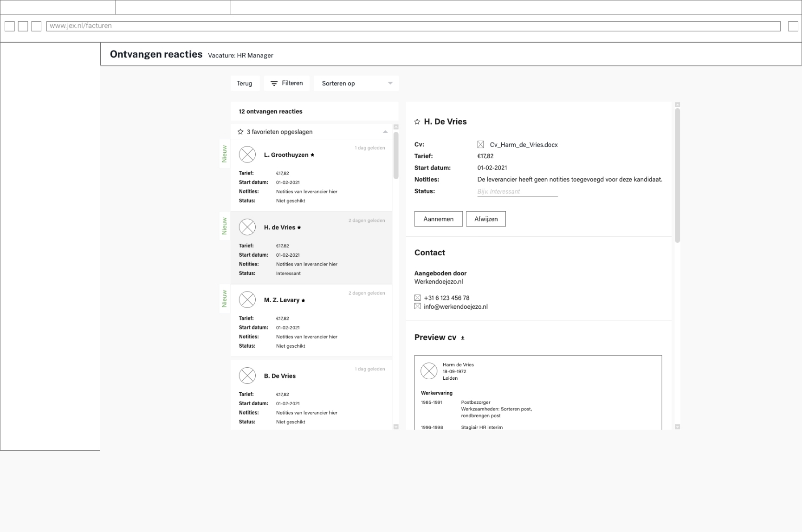The height and width of the screenshot is (532, 802).
Task: Click the Nieuw label beside L. Groothuyzen
Action: click(x=224, y=154)
